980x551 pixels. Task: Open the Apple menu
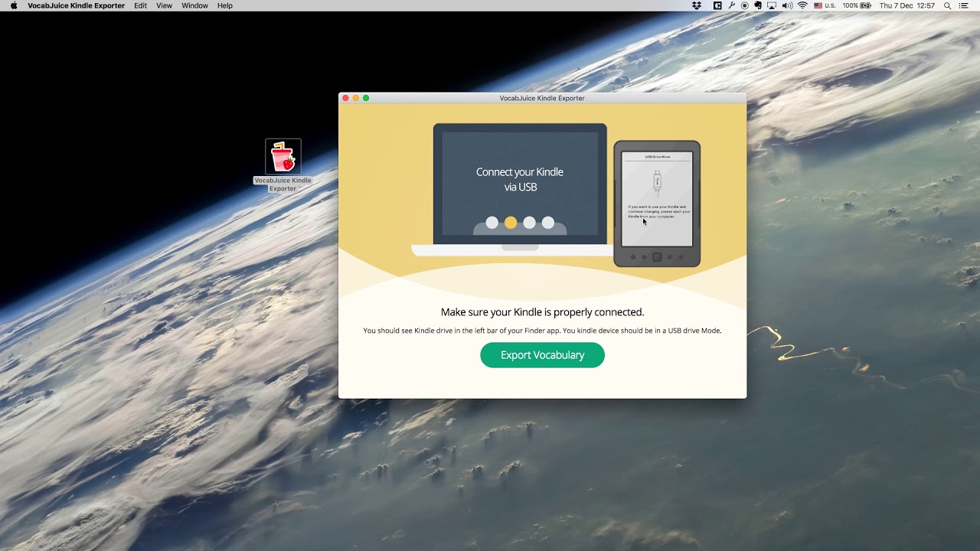coord(14,5)
